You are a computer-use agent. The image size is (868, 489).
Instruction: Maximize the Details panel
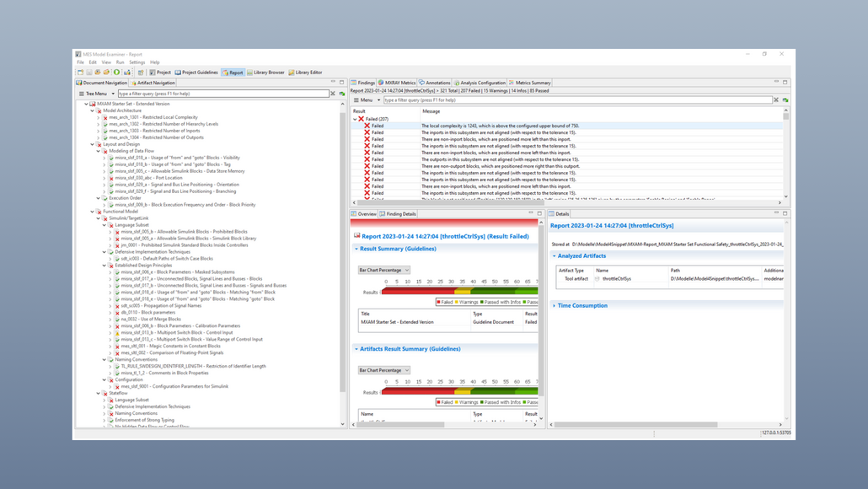(x=785, y=213)
